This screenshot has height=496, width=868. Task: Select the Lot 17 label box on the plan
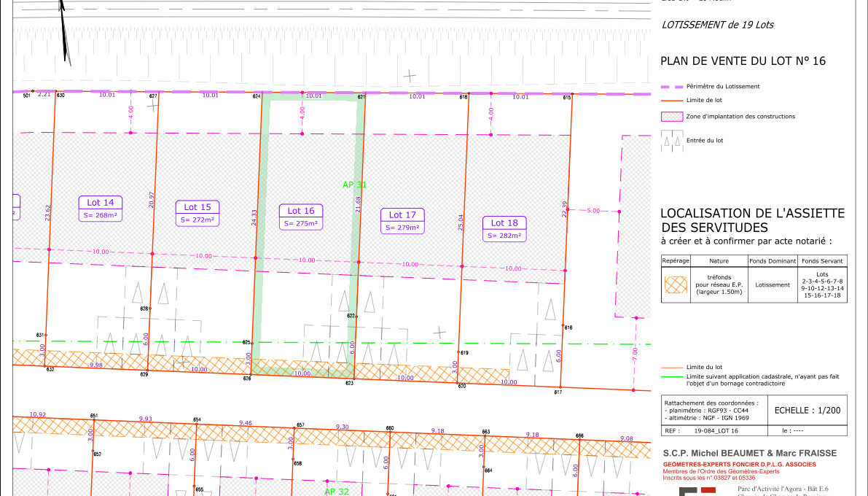[402, 220]
